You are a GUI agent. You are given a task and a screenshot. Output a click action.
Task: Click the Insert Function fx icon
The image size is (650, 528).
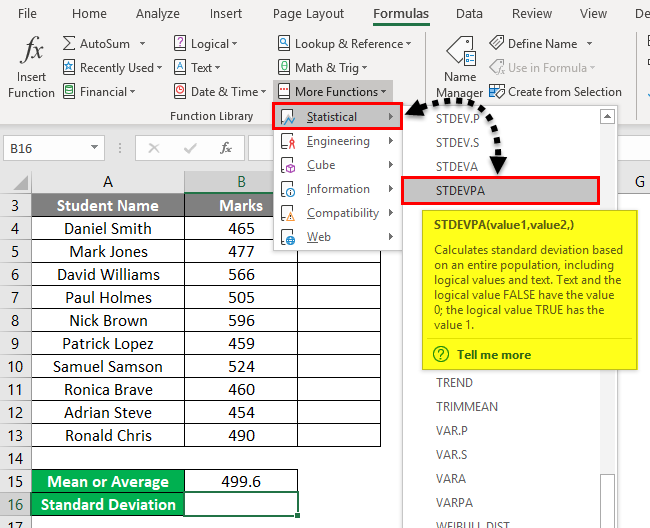pyautogui.click(x=32, y=49)
